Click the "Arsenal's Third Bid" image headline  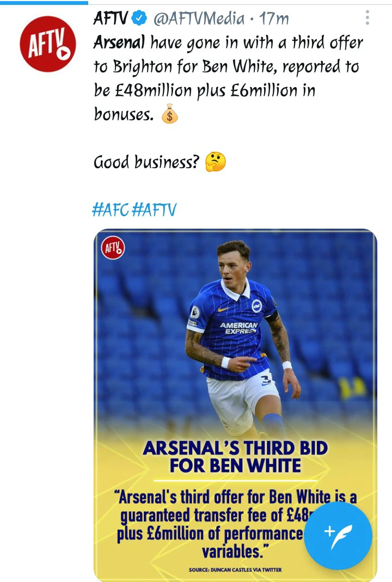tap(235, 457)
